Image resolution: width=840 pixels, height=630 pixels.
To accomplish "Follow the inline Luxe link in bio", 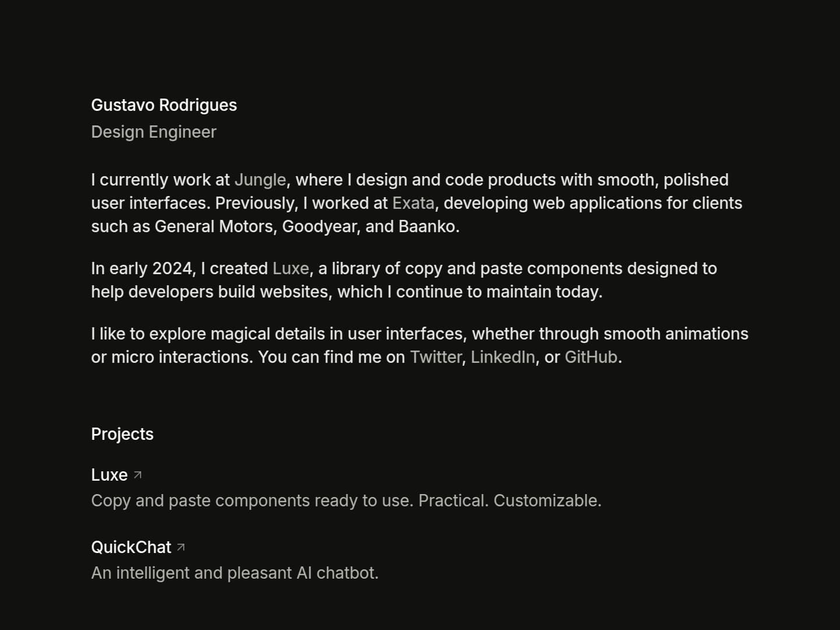I will click(290, 268).
